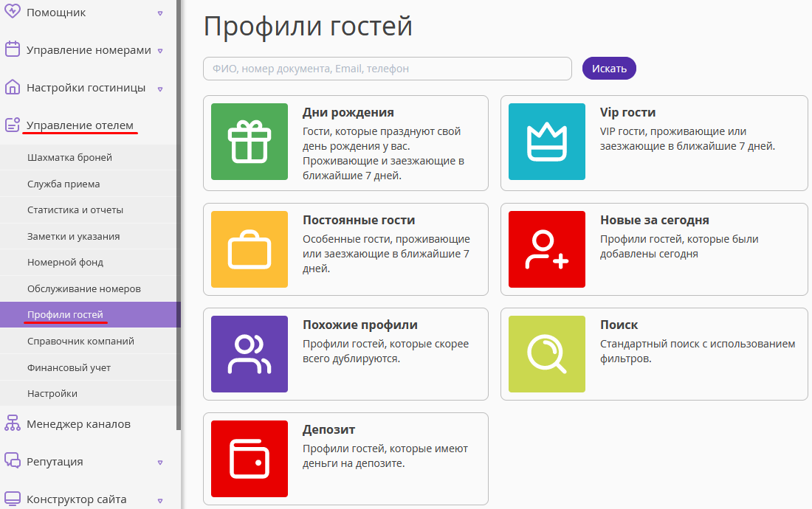Click the lime magnifier Поиск icon

pos(547,354)
